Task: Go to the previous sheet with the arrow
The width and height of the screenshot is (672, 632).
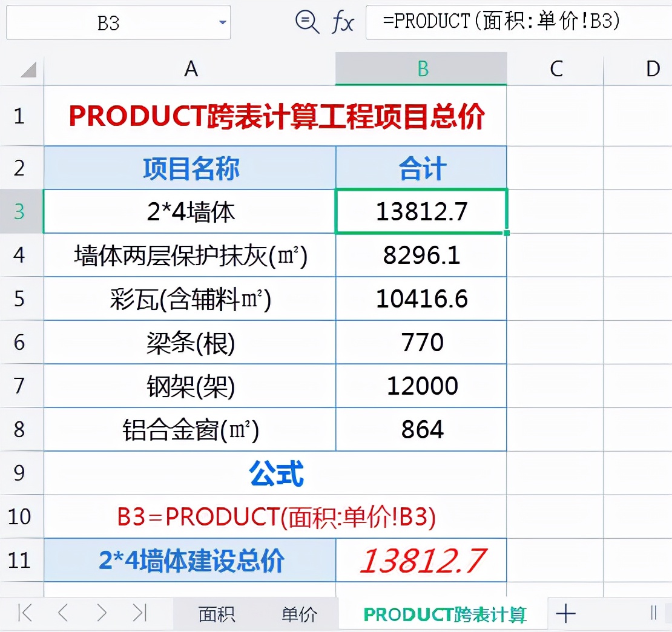Action: [63, 612]
